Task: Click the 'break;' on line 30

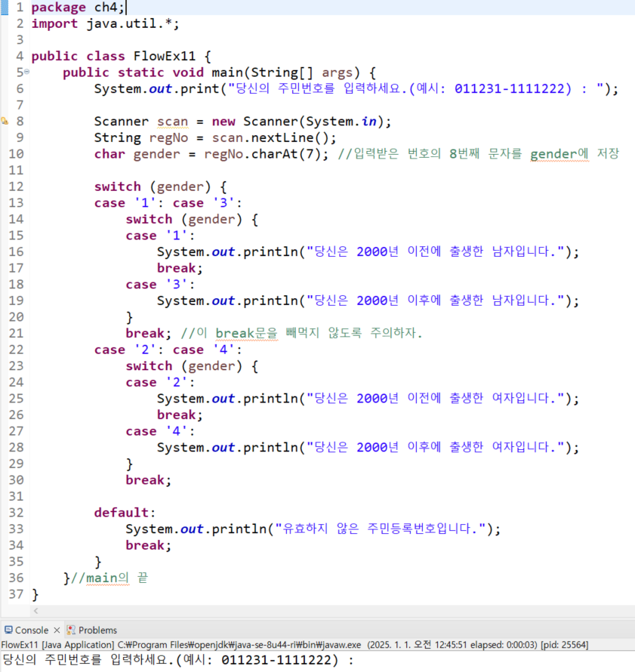Action: point(148,480)
